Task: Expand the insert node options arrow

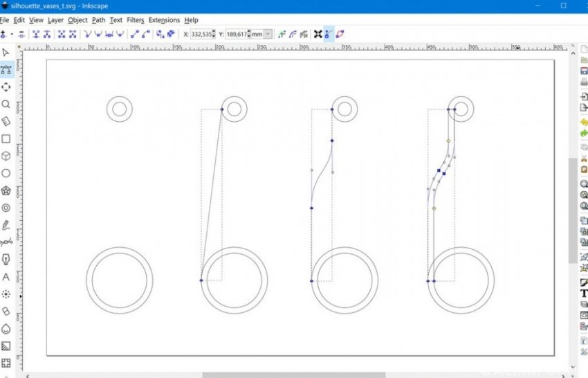Action: pos(12,33)
